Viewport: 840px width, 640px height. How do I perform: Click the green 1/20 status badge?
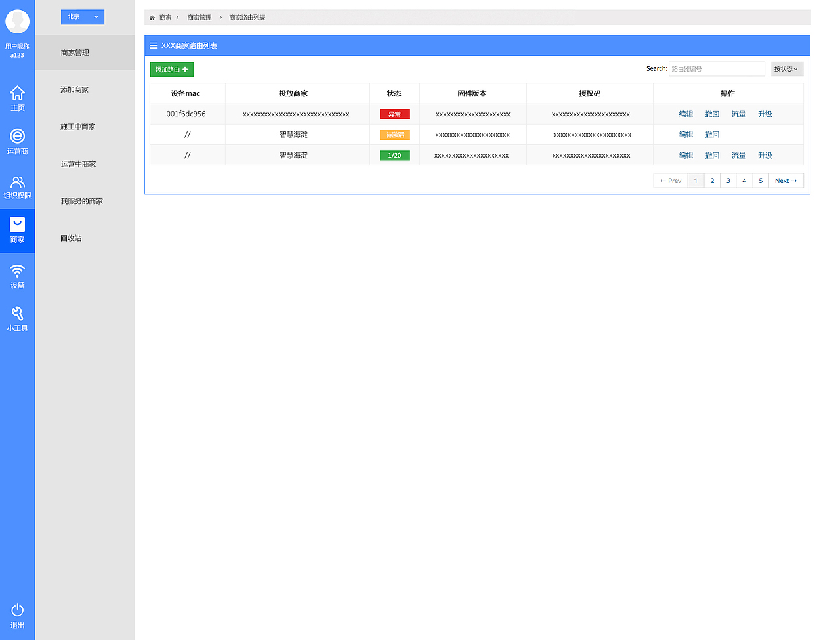[395, 156]
